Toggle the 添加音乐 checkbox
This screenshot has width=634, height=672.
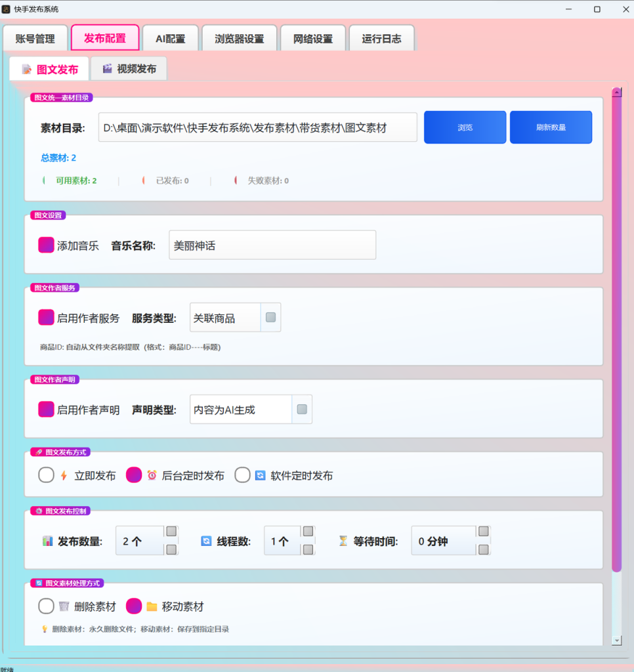click(46, 245)
